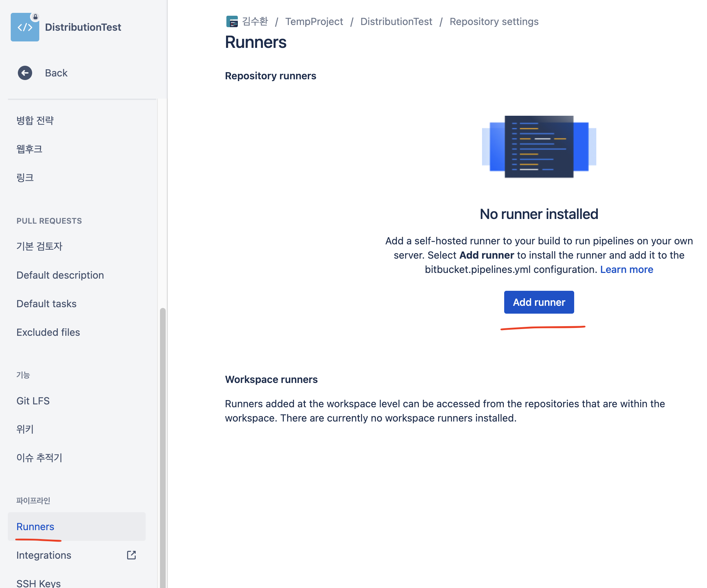Click the workspace avatar icon in breadcrumb
The image size is (707, 588).
[x=232, y=21]
